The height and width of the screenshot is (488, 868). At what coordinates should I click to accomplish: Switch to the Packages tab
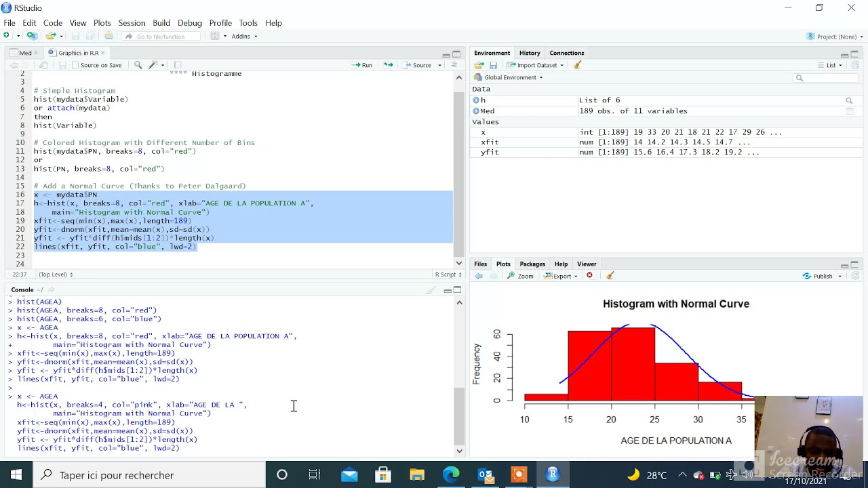point(532,264)
